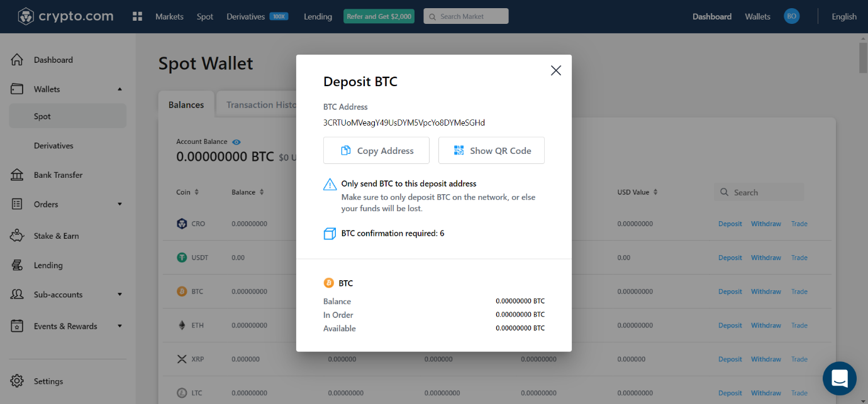
Task: Toggle account balance visibility eye icon
Action: tap(236, 142)
